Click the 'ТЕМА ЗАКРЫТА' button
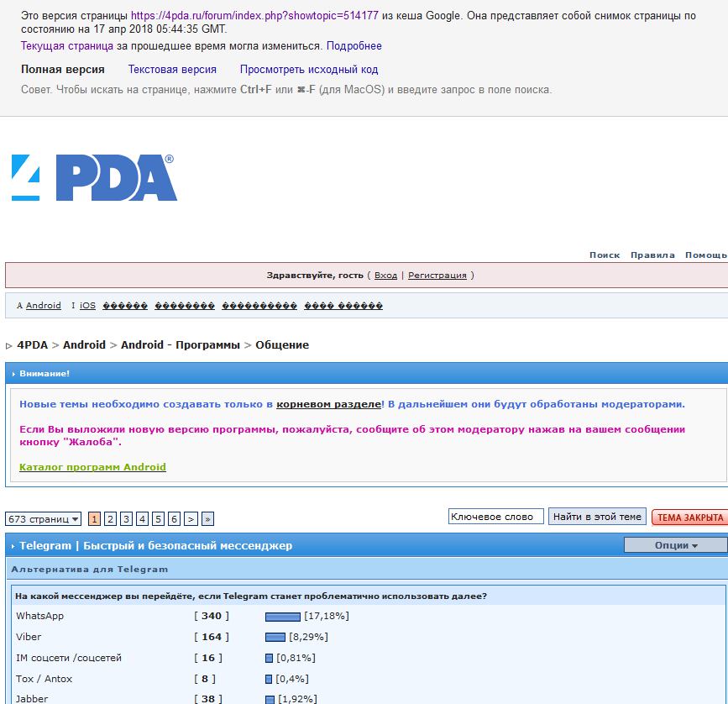This screenshot has height=704, width=728. 690,517
